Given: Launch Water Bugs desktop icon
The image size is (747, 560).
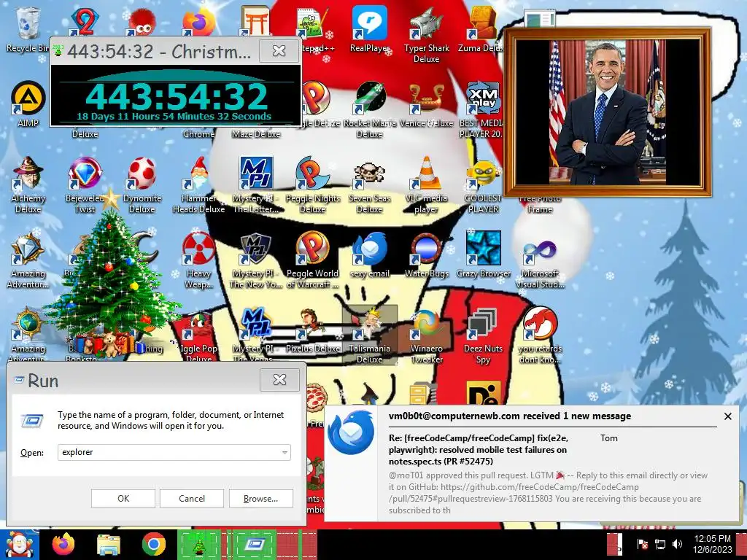Looking at the screenshot, I should click(426, 254).
